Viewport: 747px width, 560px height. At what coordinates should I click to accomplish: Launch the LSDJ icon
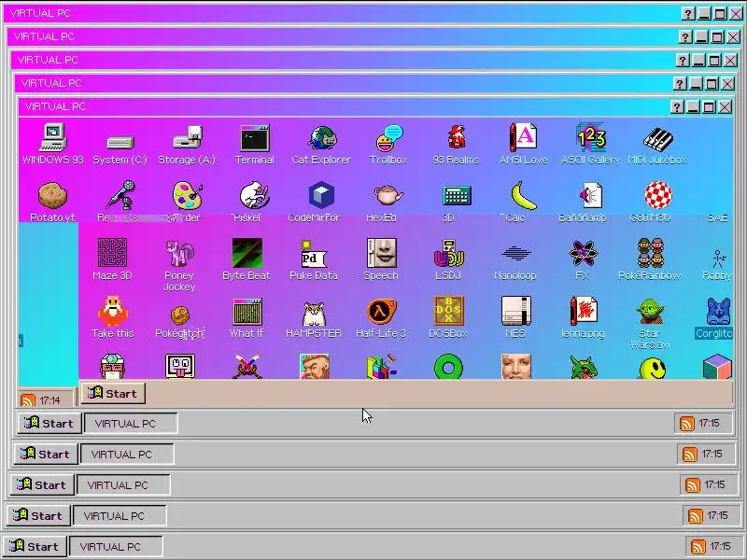[448, 253]
